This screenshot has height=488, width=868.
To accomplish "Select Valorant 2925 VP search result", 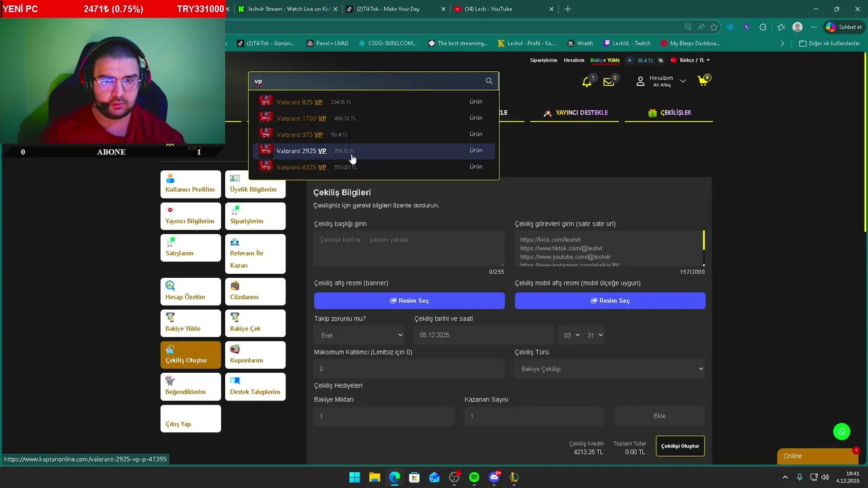I will point(374,150).
